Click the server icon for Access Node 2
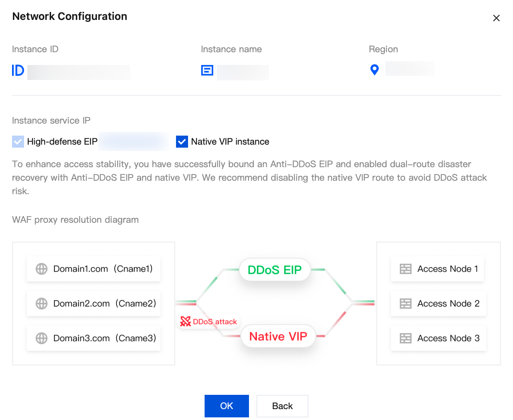Viewport: 513px width, 420px height. pyautogui.click(x=405, y=304)
